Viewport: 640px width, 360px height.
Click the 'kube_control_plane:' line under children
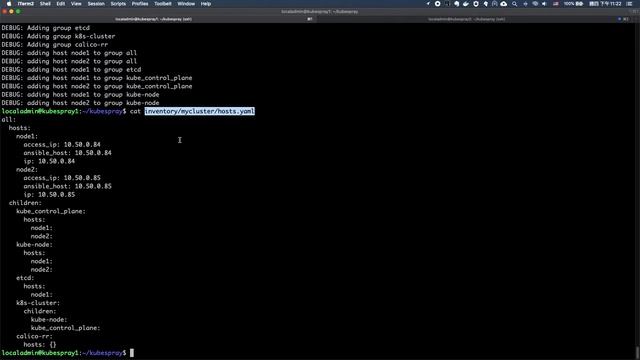[x=51, y=211]
